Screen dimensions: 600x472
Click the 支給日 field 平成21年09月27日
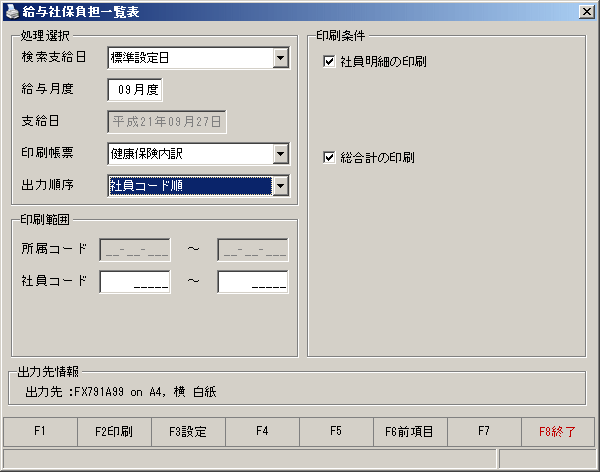point(167,122)
